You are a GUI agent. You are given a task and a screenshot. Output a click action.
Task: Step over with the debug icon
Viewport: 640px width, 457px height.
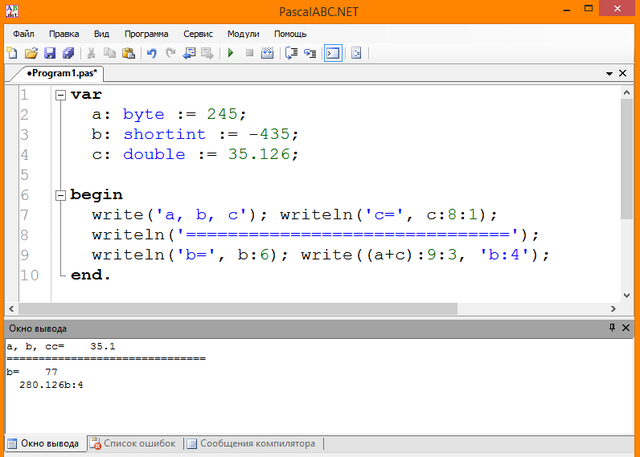(x=291, y=53)
